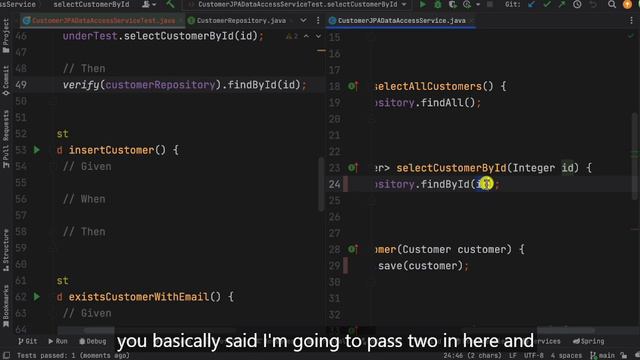Open the Pull Requests tool window

(x=6, y=139)
